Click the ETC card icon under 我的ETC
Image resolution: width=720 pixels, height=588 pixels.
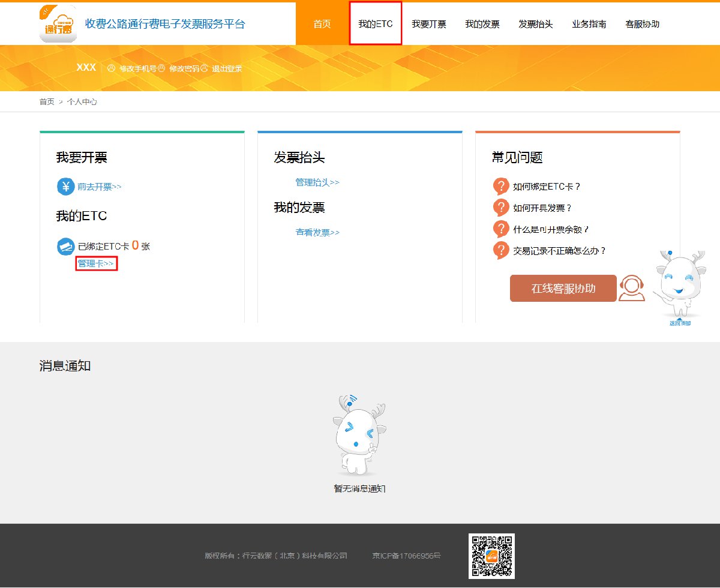coord(65,247)
